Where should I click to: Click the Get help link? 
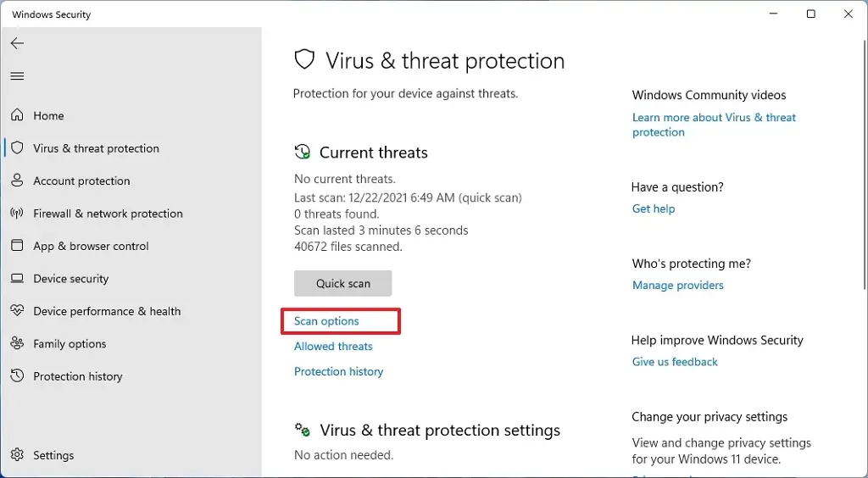tap(654, 208)
